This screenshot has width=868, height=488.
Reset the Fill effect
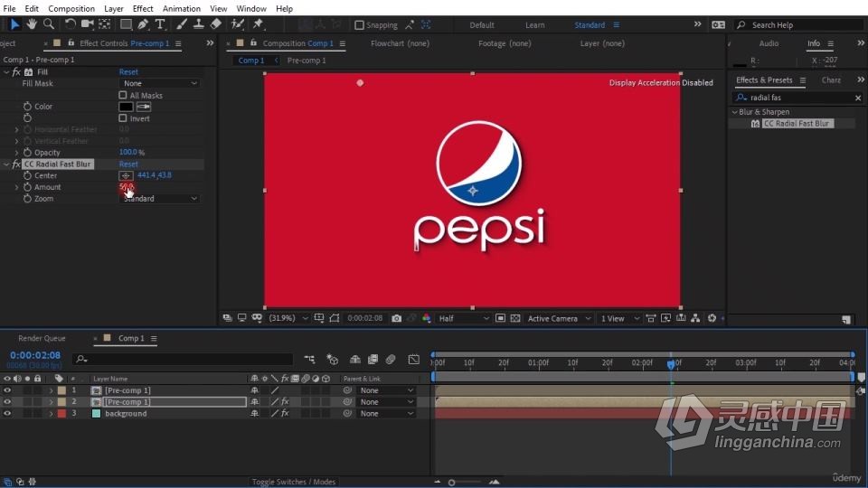[x=128, y=72]
